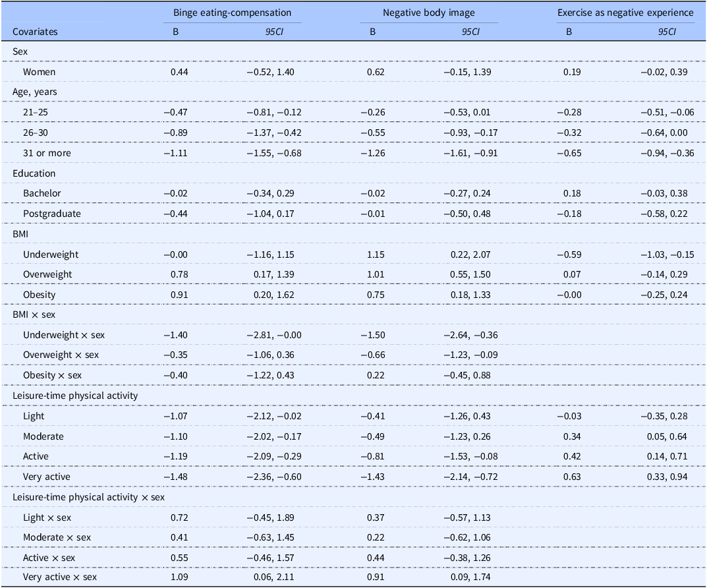Click the value −1.26 for 31 or more
Viewport: 707px width, 588px height.
tap(373, 153)
